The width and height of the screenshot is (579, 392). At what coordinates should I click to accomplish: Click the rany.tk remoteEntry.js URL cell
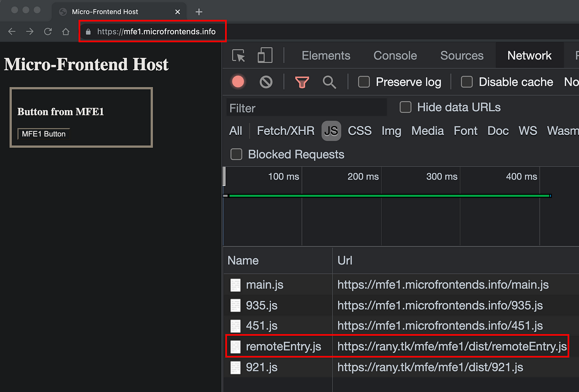[452, 347]
